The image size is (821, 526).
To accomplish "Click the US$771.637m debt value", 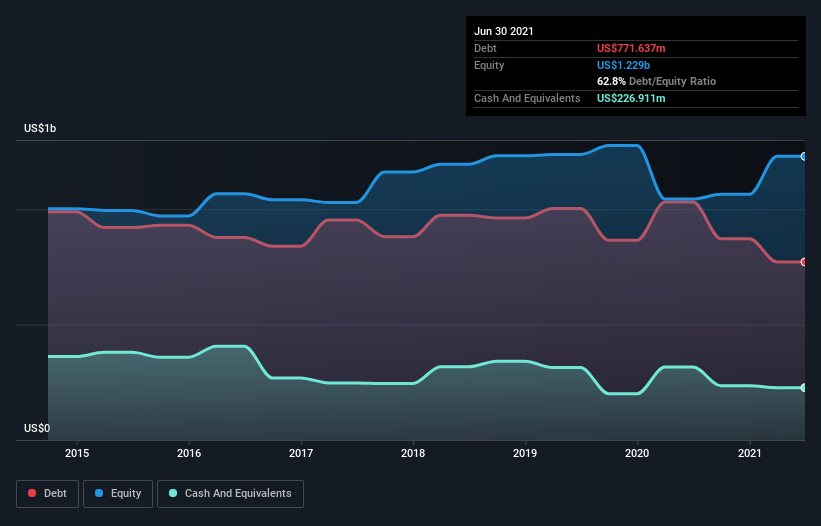I will [631, 48].
